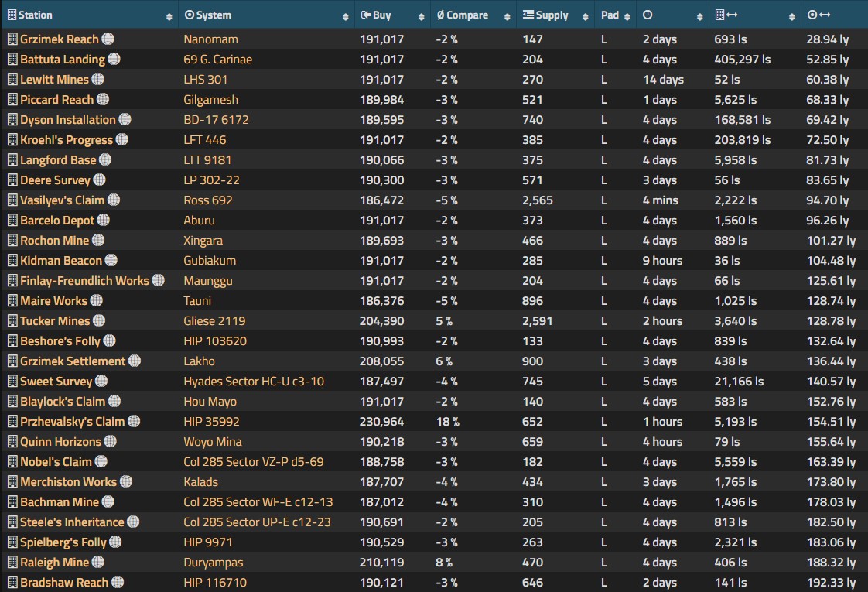868x592 pixels.
Task: Open the Ross 692 system link
Action: (x=208, y=200)
